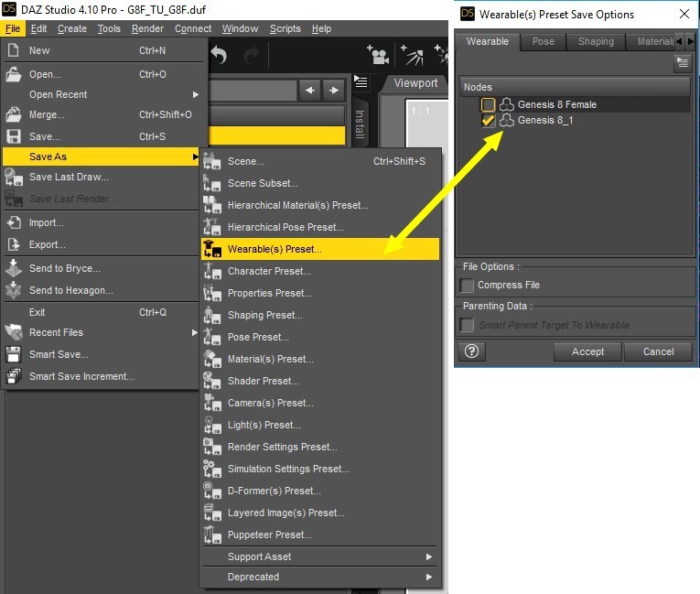700x594 pixels.
Task: Click the Nodes column header
Action: [x=575, y=87]
